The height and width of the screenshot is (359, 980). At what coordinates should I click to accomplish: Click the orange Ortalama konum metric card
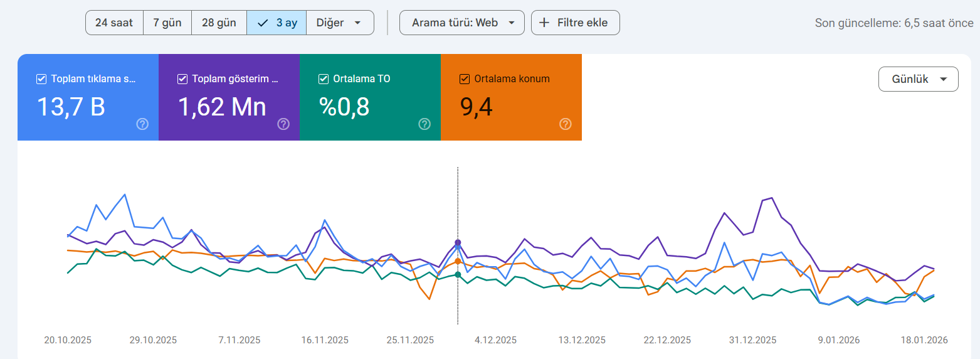coord(511,97)
